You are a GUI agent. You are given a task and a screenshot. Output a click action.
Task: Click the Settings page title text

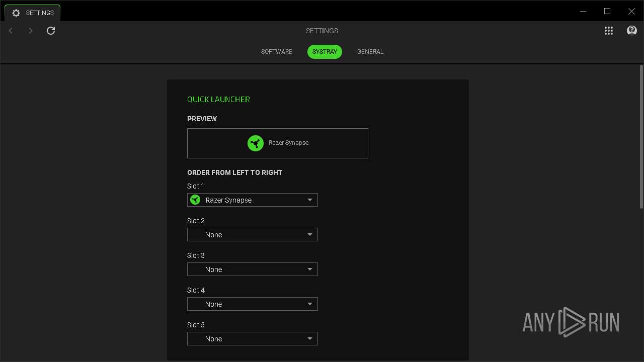322,31
